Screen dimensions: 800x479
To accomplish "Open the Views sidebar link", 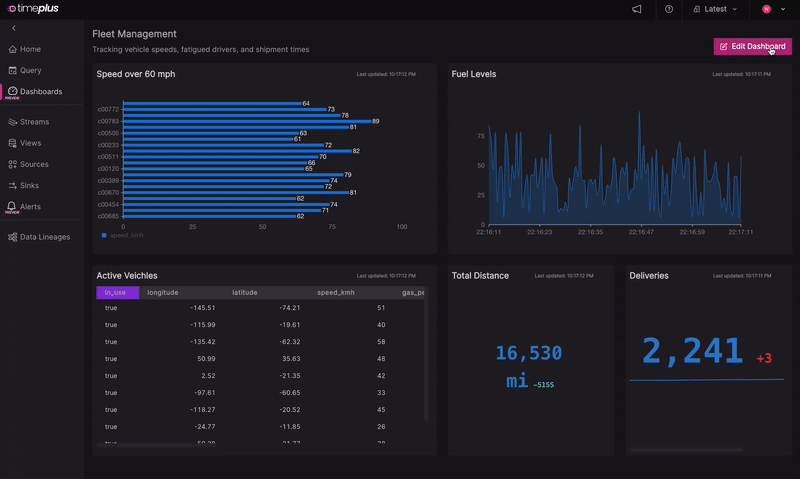I will pyautogui.click(x=30, y=143).
